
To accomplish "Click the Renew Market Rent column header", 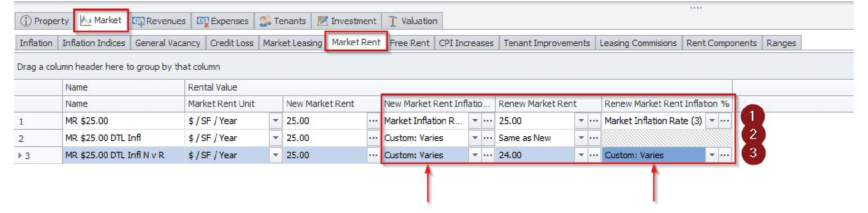I will tap(548, 104).
